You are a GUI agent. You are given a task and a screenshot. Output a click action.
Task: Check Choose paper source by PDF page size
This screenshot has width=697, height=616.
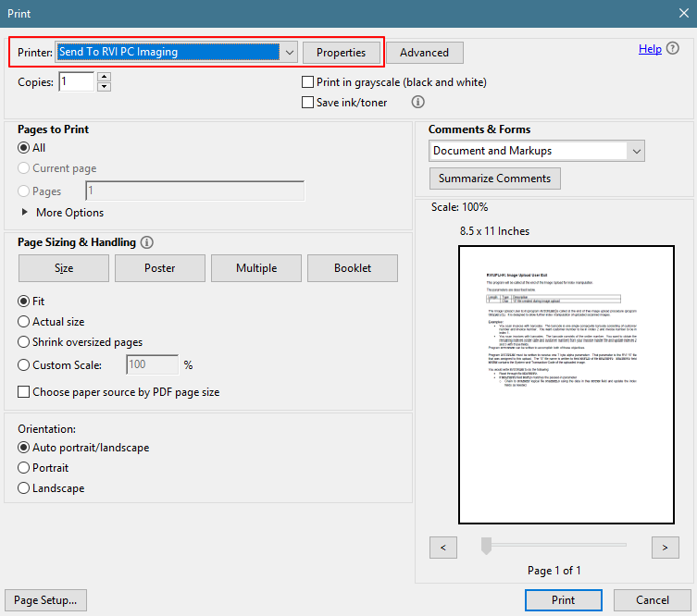point(23,392)
